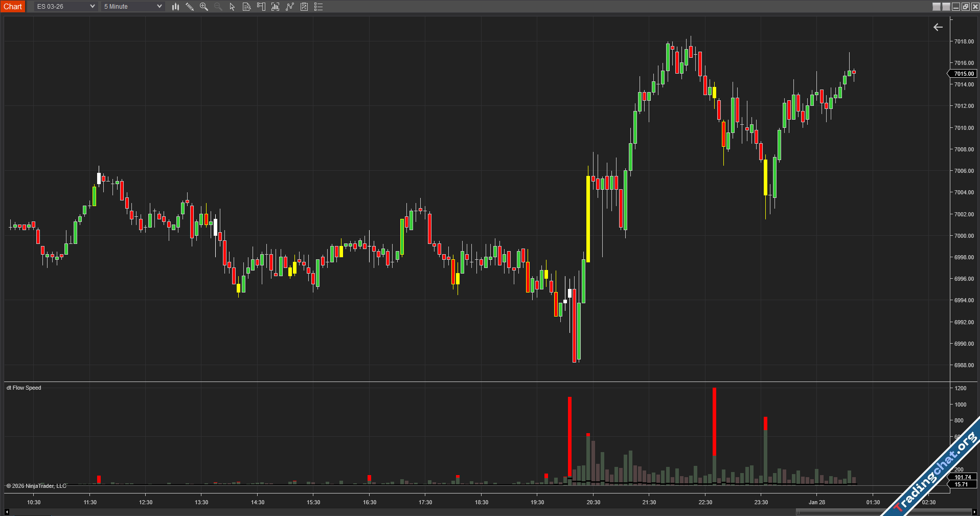Open the Chart Trader icon
The height and width of the screenshot is (516, 980).
click(261, 7)
